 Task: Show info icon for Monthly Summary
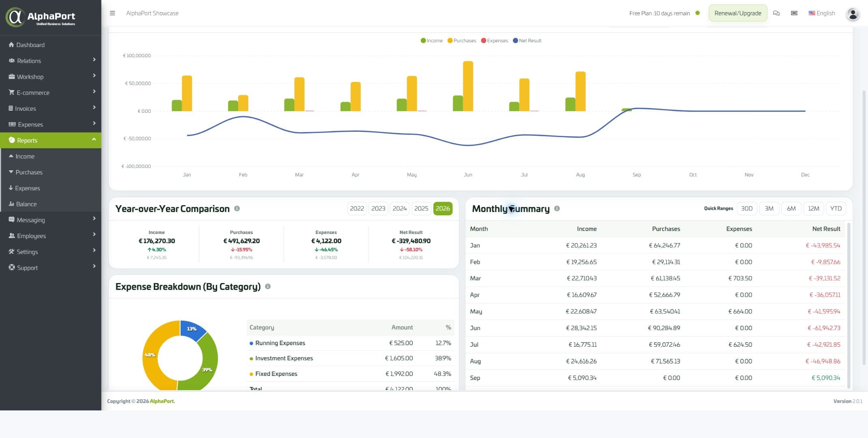pyautogui.click(x=557, y=208)
